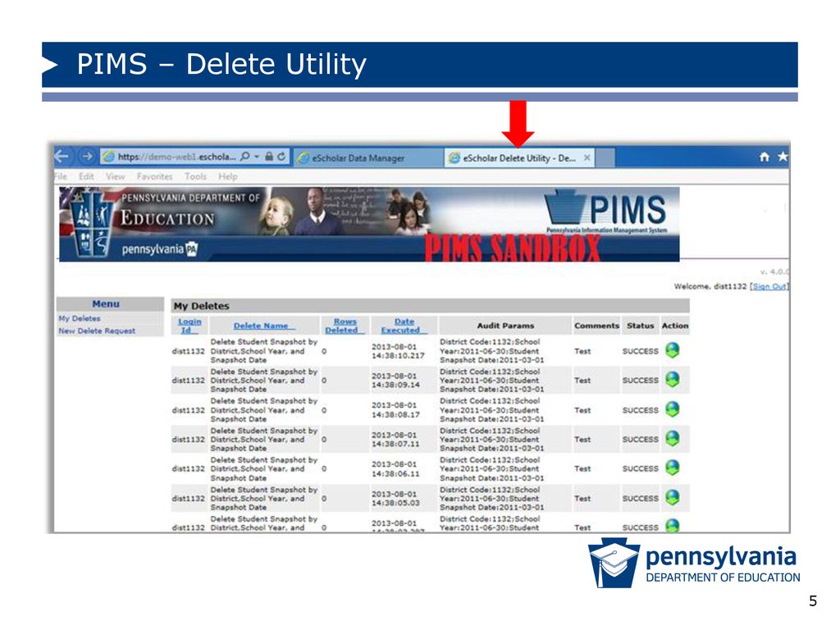The image size is (840, 630).
Task: Open My Deletes in the menu
Action: point(80,318)
